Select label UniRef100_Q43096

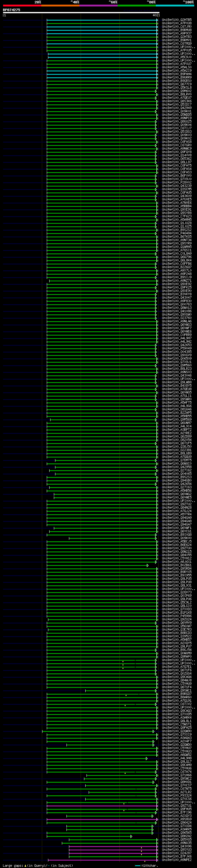[x=177, y=846]
